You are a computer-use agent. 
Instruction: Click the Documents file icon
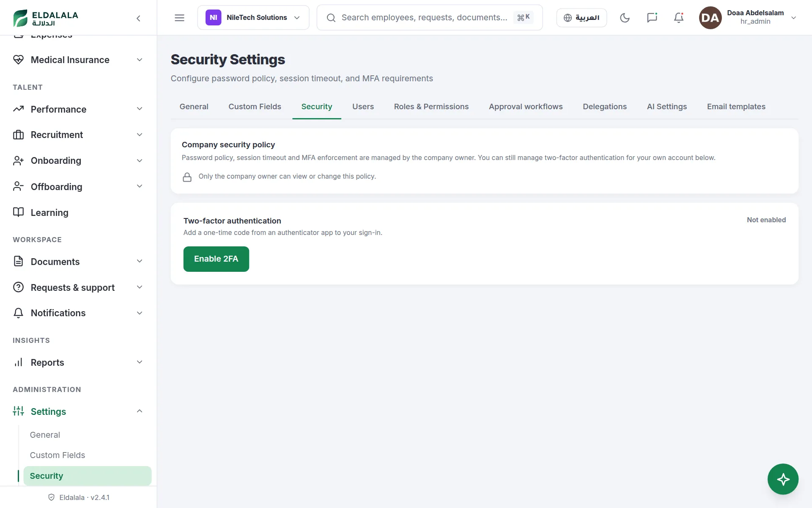click(18, 261)
